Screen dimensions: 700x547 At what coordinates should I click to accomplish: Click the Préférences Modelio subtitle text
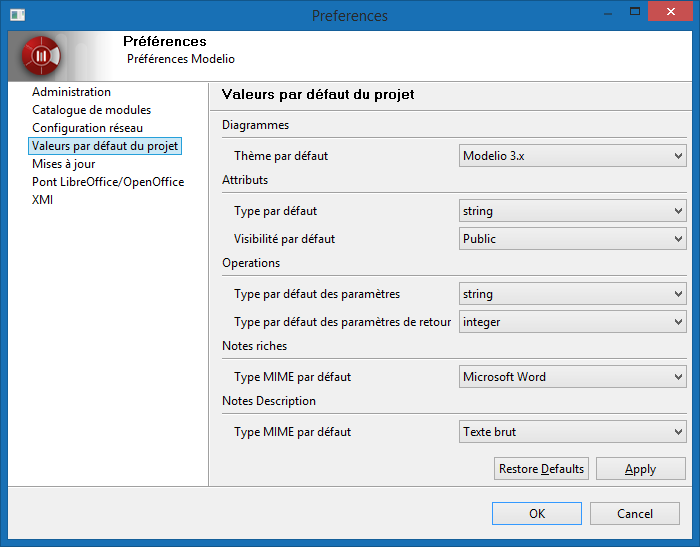tap(181, 59)
